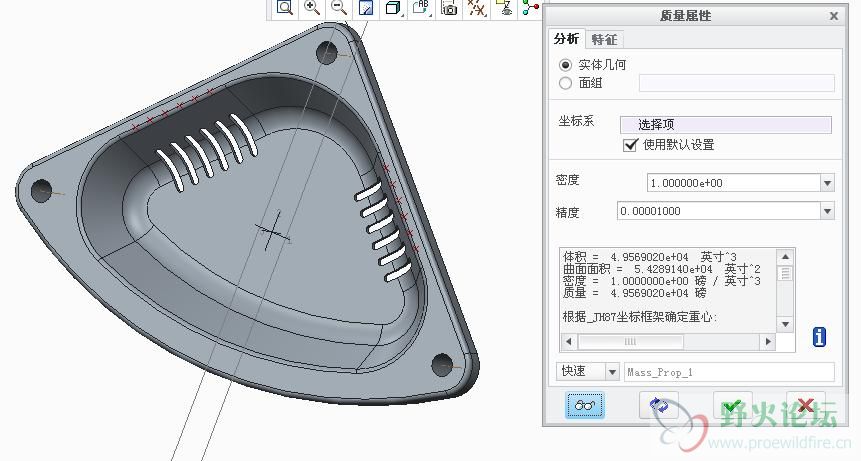Click the precision value 0.00001000 field
This screenshot has width=861, height=461.
(719, 211)
